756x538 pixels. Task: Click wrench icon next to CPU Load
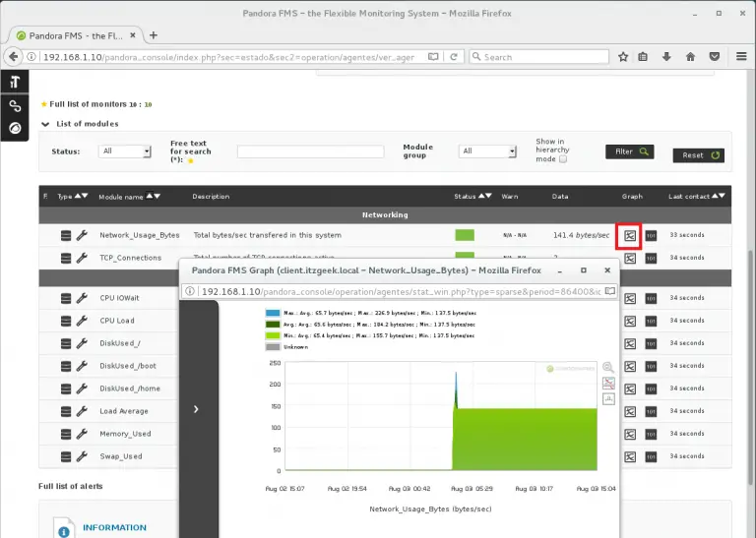(x=82, y=321)
